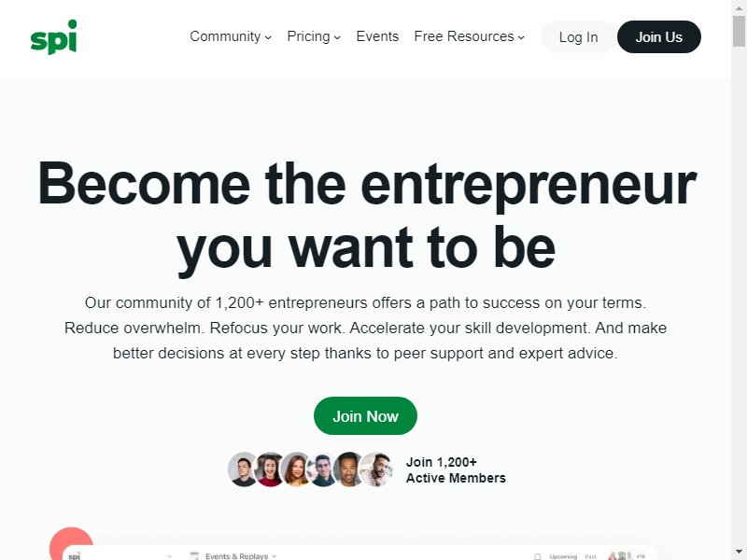The height and width of the screenshot is (560, 747).
Task: Click the green Join Now button
Action: click(365, 416)
